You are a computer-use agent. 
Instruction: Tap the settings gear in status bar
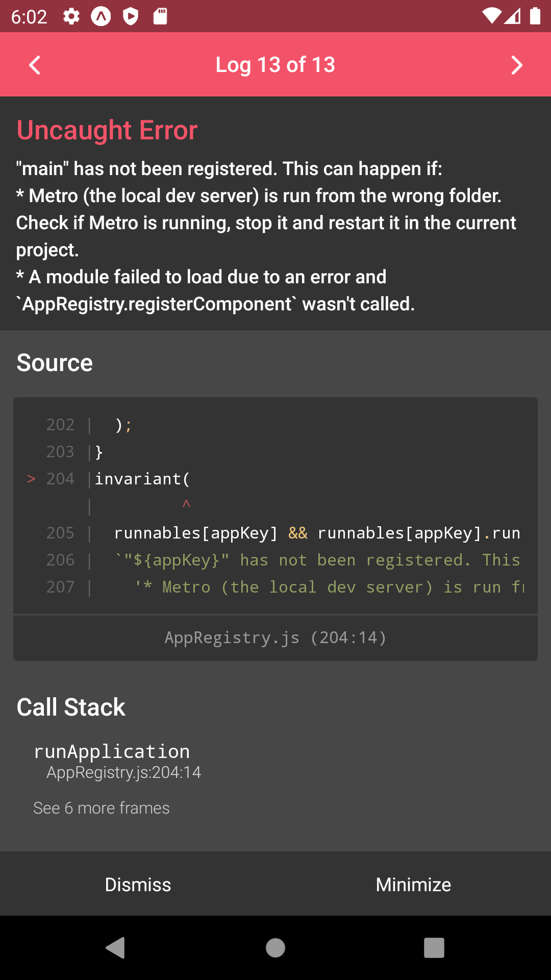coord(71,17)
